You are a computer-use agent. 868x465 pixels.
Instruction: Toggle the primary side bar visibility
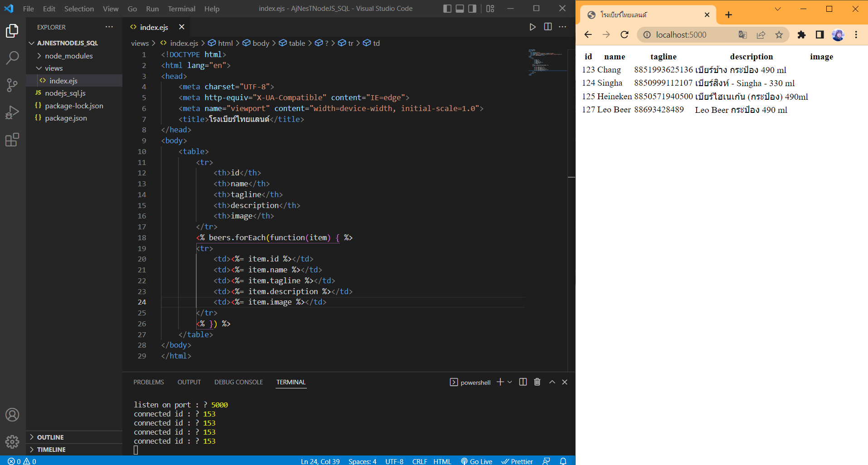click(447, 9)
